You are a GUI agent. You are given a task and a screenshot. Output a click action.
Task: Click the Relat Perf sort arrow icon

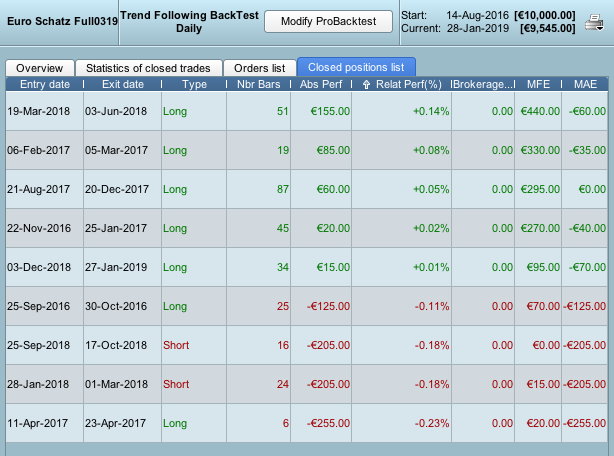click(366, 85)
